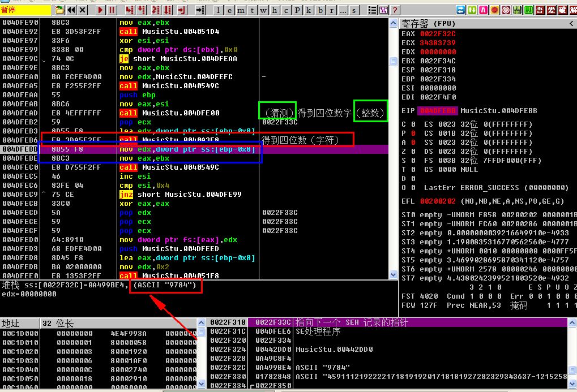Select stack row 0022F32C ASCII "9784"
The image size is (577, 392).
(x=388, y=367)
